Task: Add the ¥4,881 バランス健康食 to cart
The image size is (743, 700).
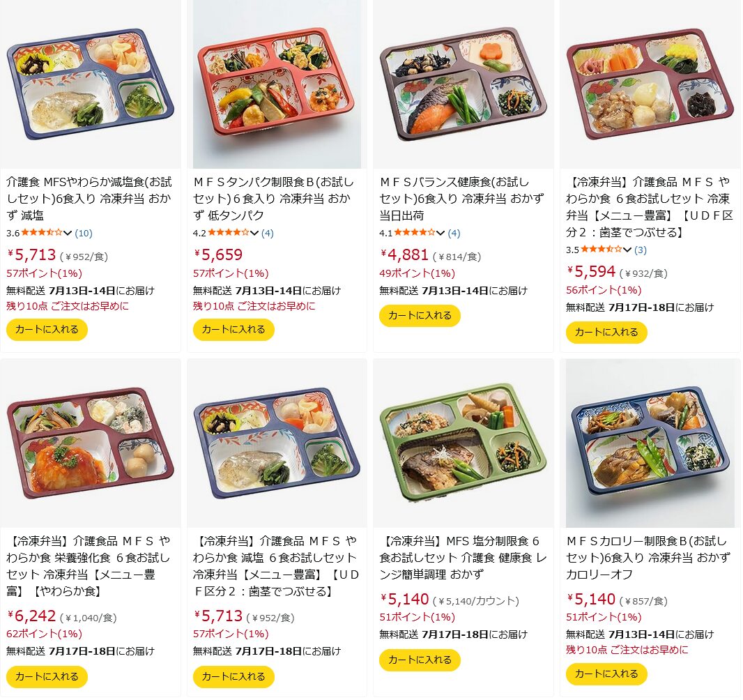Action: 420,315
